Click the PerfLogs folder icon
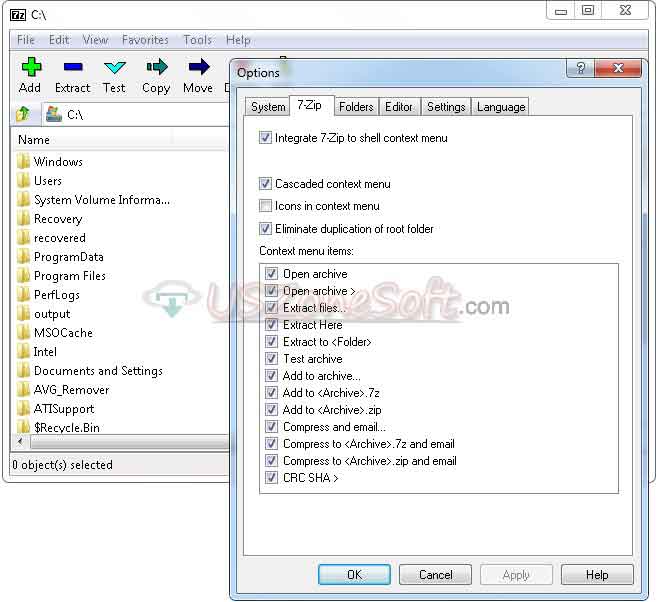Image resolution: width=657 pixels, height=602 pixels. pos(23,295)
